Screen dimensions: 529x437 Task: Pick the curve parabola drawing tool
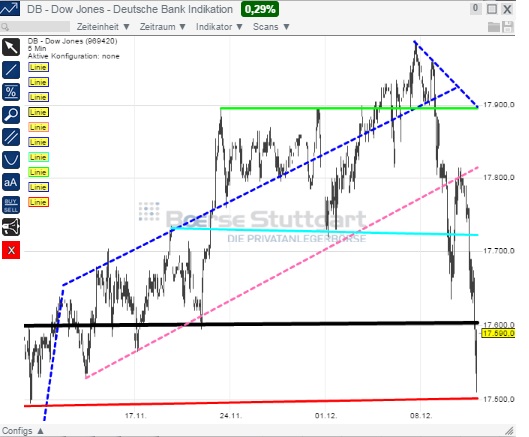(x=11, y=160)
